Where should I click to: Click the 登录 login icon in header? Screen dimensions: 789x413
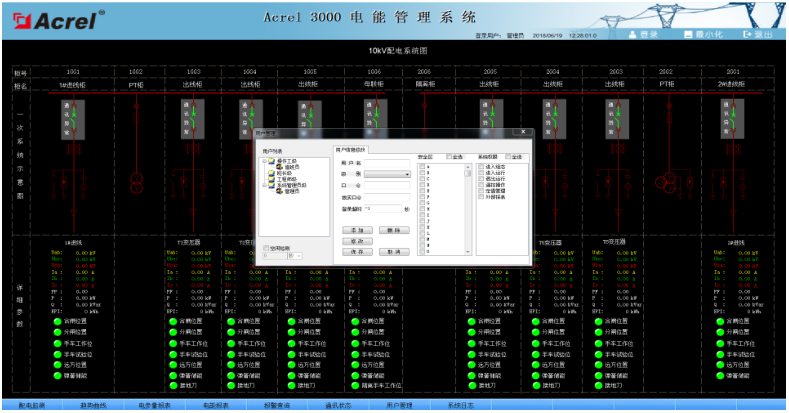pyautogui.click(x=632, y=34)
